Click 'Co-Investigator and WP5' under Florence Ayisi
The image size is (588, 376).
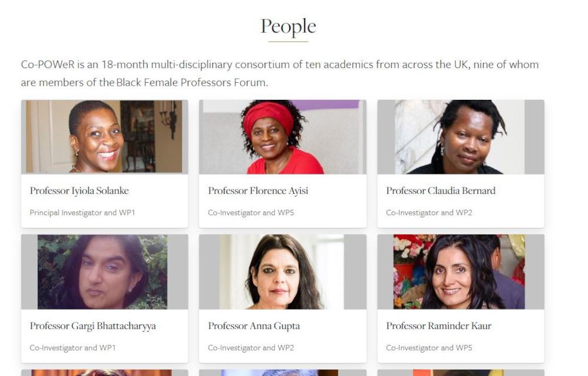pyautogui.click(x=251, y=213)
